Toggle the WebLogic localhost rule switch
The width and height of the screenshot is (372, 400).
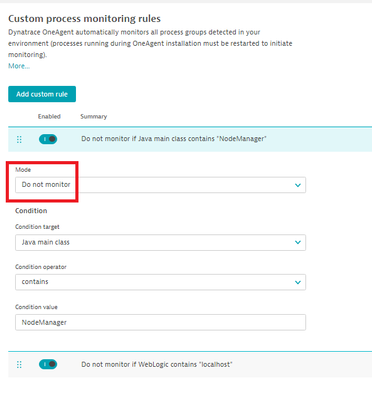pos(48,364)
